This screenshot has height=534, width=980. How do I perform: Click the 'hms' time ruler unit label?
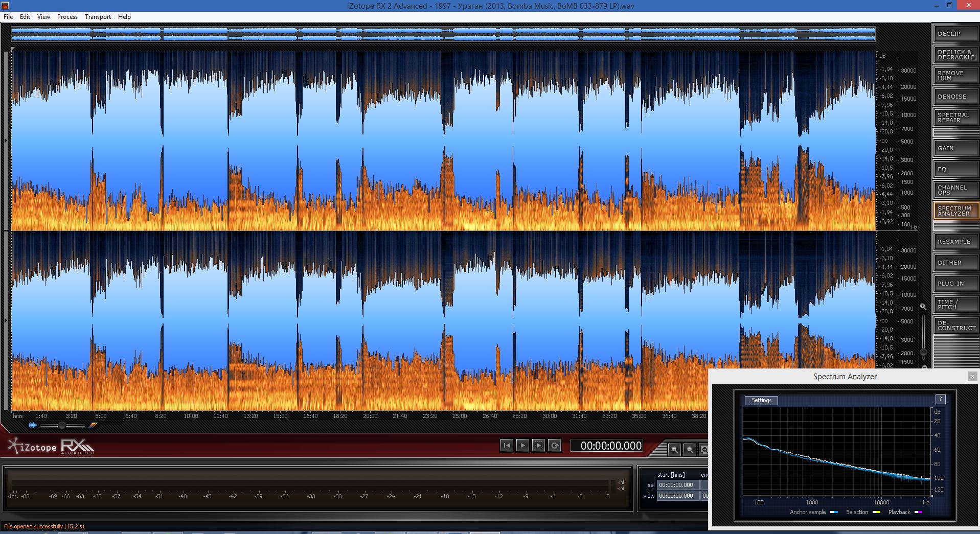click(18, 416)
